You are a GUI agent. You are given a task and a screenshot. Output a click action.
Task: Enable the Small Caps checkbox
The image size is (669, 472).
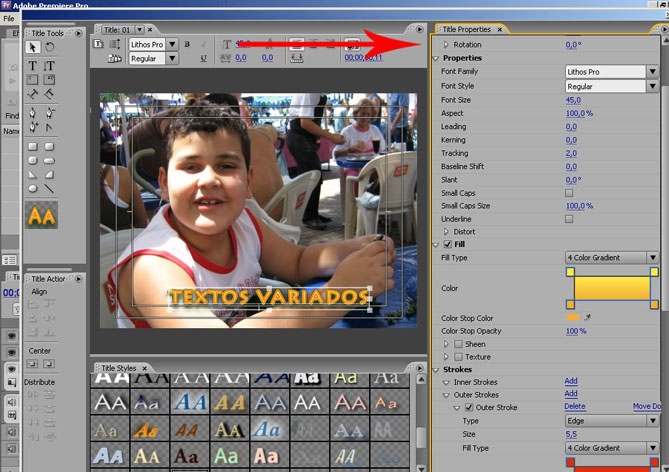(569, 193)
